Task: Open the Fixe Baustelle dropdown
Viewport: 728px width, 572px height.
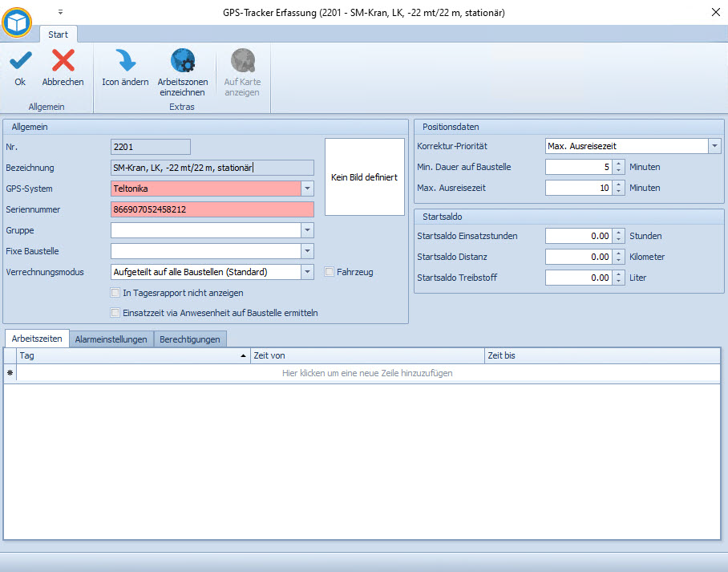Action: point(307,251)
